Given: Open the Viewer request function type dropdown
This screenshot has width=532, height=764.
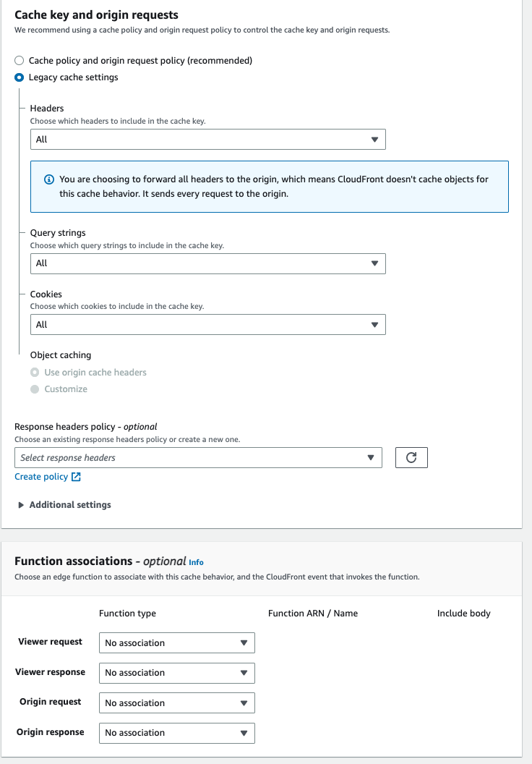Looking at the screenshot, I should [x=176, y=642].
